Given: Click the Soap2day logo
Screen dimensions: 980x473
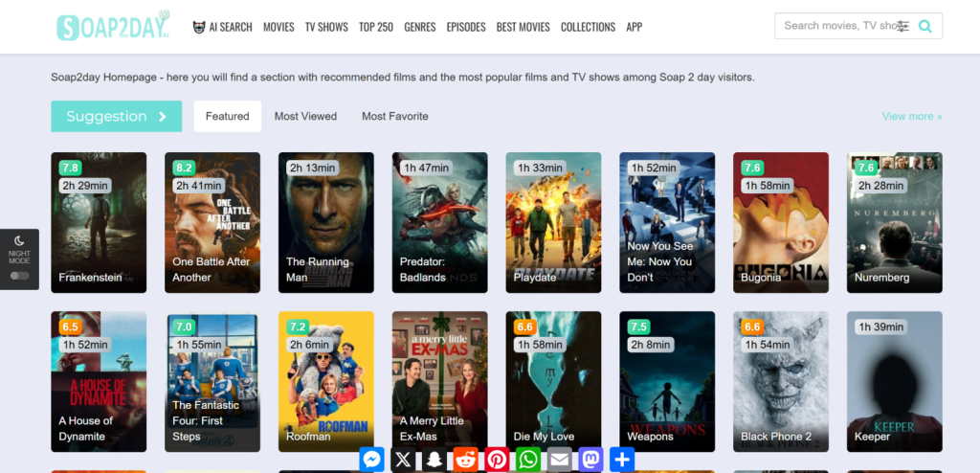Looking at the screenshot, I should click(x=114, y=26).
